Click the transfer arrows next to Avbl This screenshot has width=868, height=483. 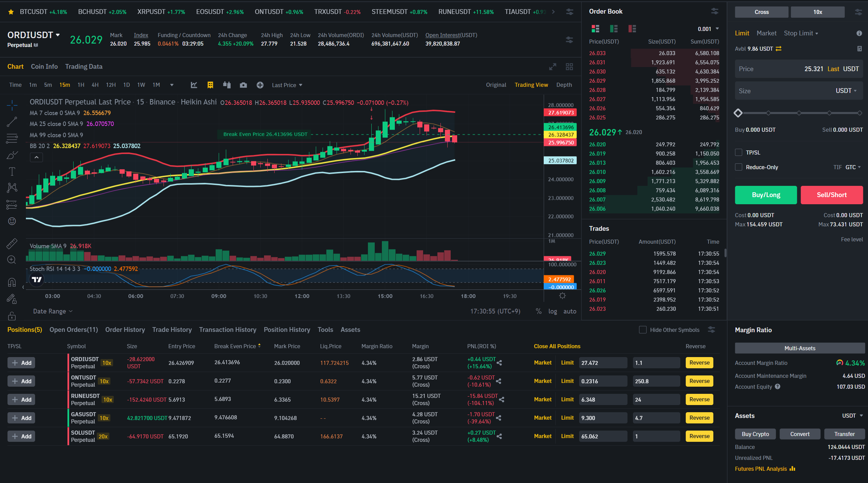click(x=778, y=49)
